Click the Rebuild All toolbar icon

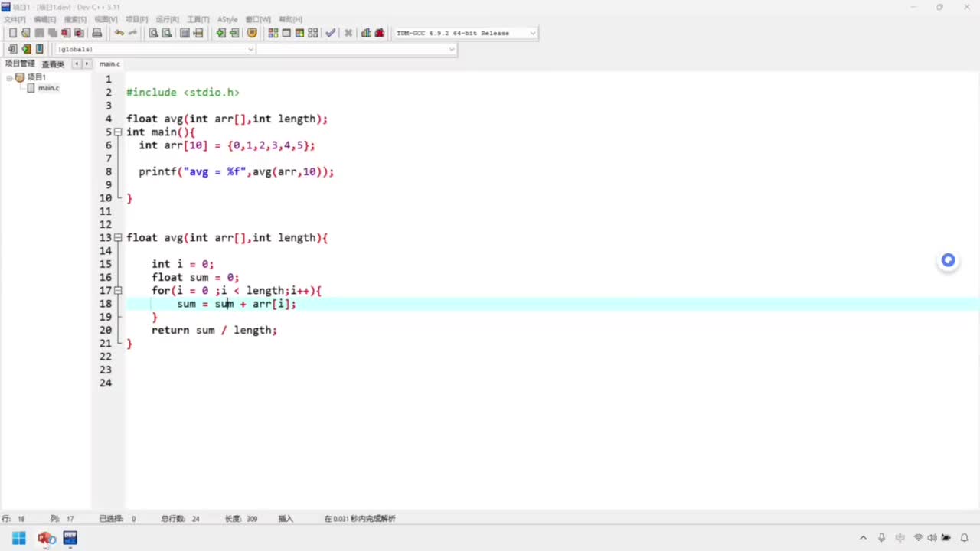tap(312, 33)
